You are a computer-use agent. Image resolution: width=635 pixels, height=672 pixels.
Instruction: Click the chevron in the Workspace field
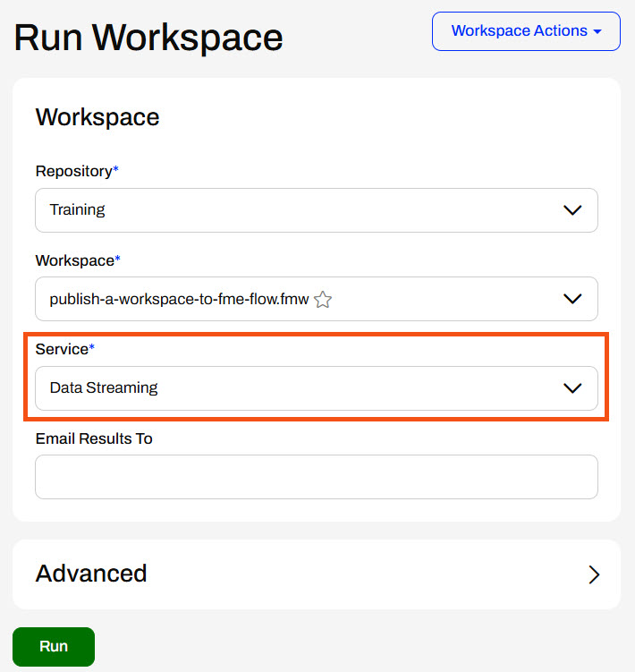tap(572, 299)
